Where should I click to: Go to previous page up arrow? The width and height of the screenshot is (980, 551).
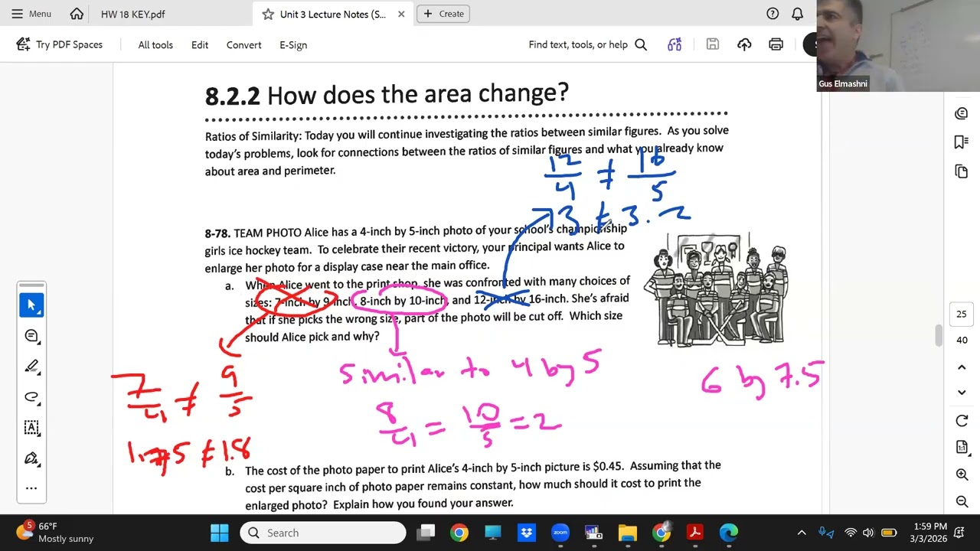point(962,367)
